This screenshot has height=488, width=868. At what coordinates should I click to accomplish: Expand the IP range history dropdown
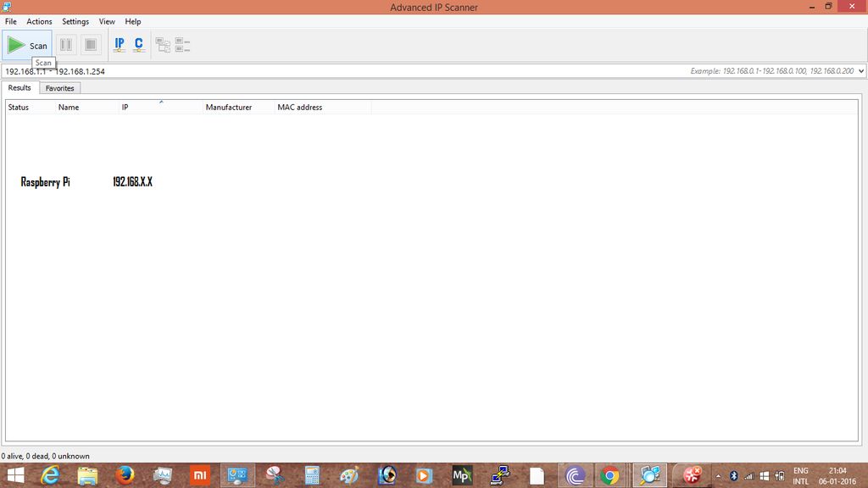pos(861,71)
